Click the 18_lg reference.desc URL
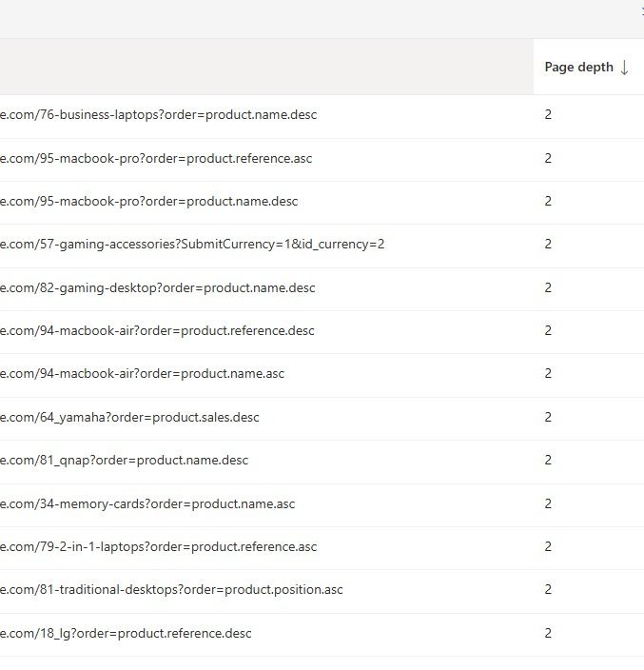This screenshot has width=644, height=670. [x=127, y=633]
